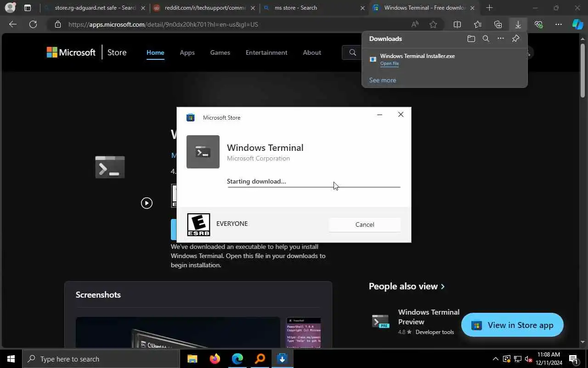Viewport: 588px width, 368px height.
Task: Open downloads folder icon in Downloads panel
Action: (x=471, y=39)
